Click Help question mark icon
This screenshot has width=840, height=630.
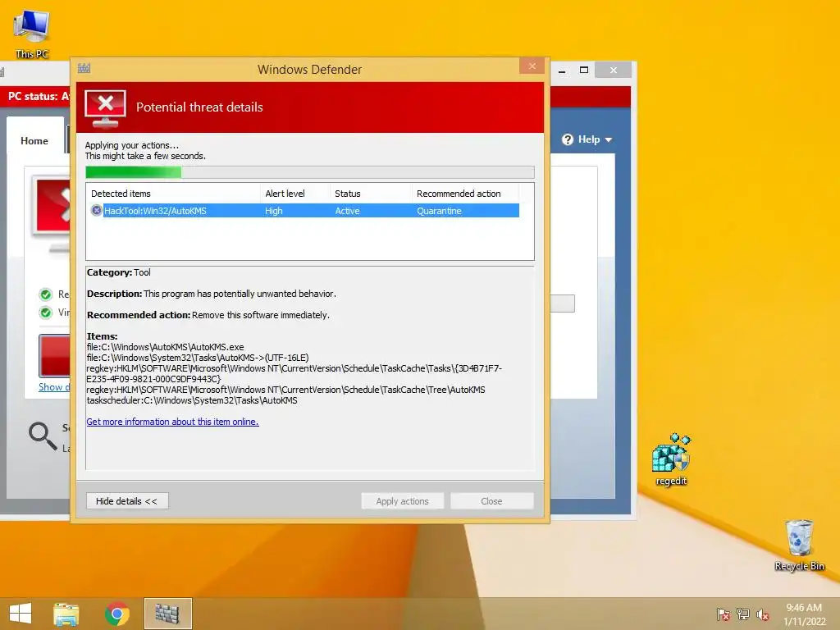568,139
